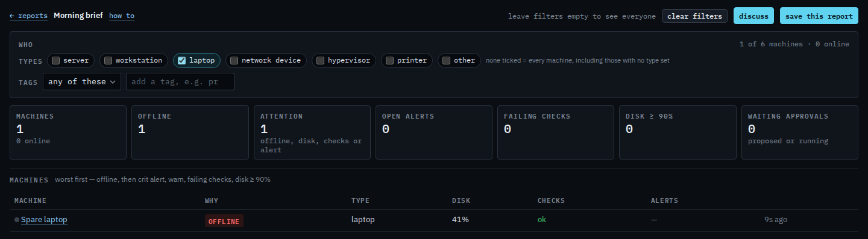Select the Disk ≥ 90% summary card

pyautogui.click(x=678, y=132)
